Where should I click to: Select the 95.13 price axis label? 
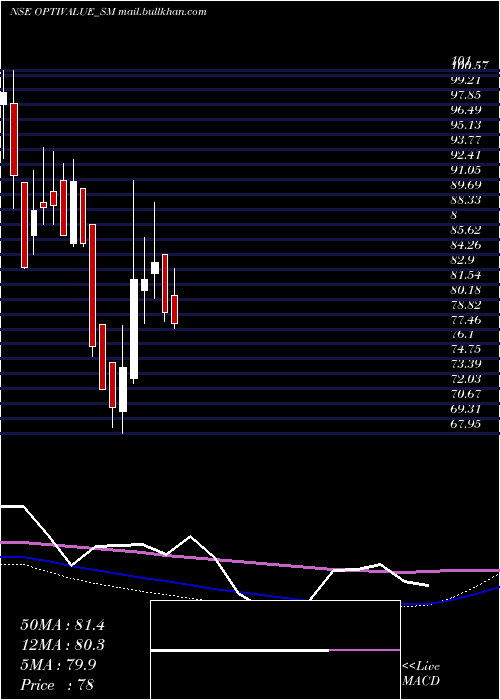pyautogui.click(x=467, y=125)
